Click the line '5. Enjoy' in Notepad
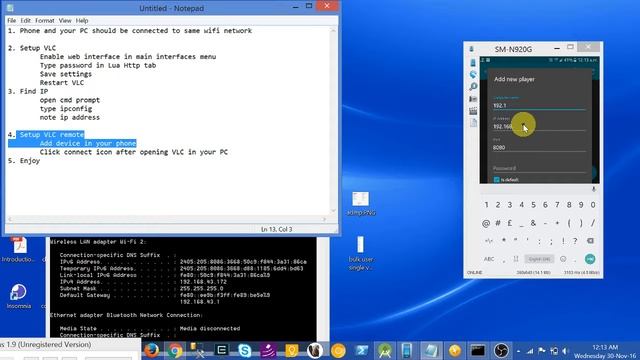This screenshot has height=360, width=640. click(x=24, y=161)
